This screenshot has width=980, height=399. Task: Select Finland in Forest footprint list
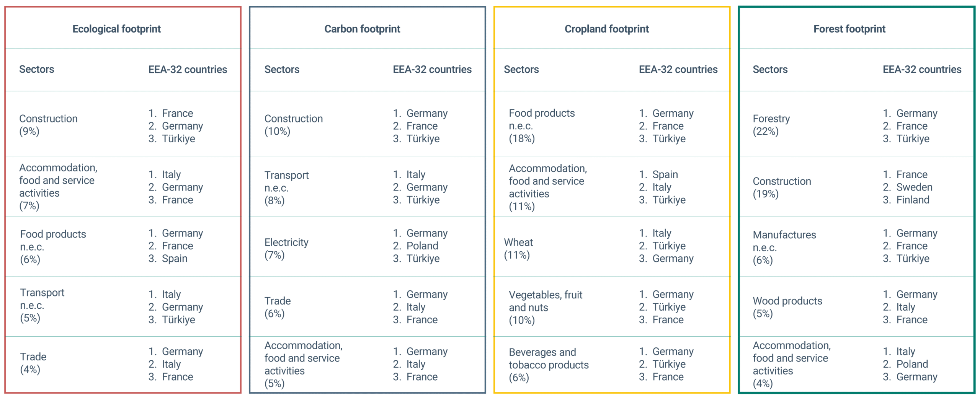(x=913, y=200)
